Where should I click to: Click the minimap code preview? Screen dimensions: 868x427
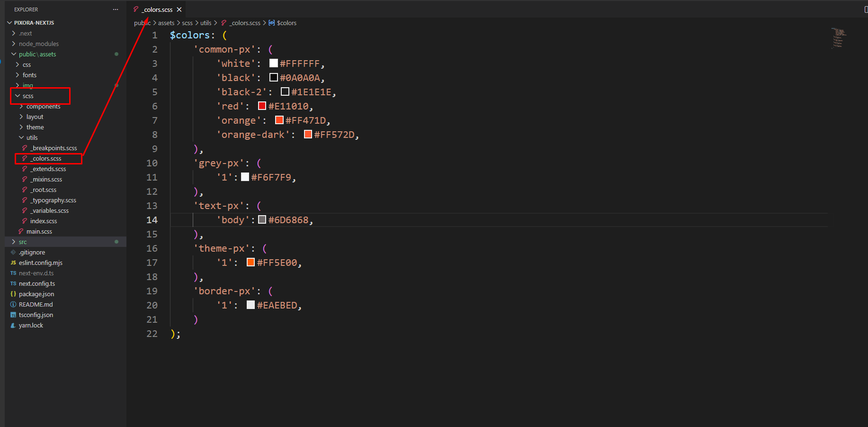pyautogui.click(x=839, y=38)
